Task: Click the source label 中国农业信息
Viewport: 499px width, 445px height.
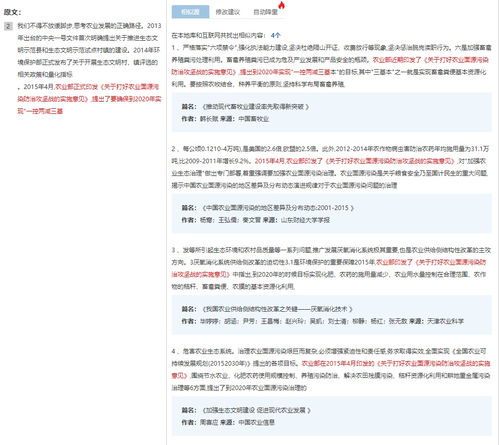Action: (x=257, y=422)
